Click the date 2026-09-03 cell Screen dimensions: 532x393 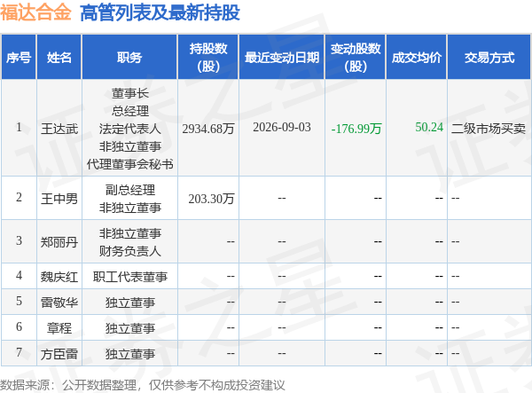pyautogui.click(x=282, y=127)
